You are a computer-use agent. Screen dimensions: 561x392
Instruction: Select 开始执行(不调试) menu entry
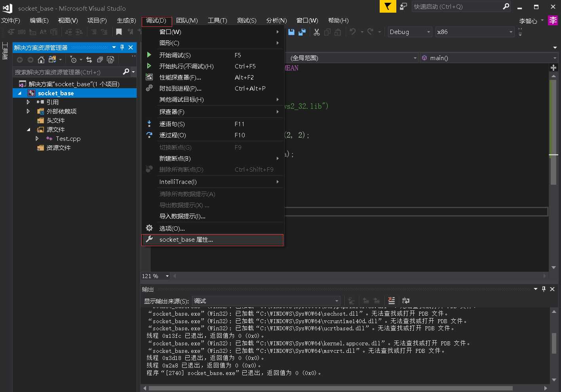click(x=213, y=66)
